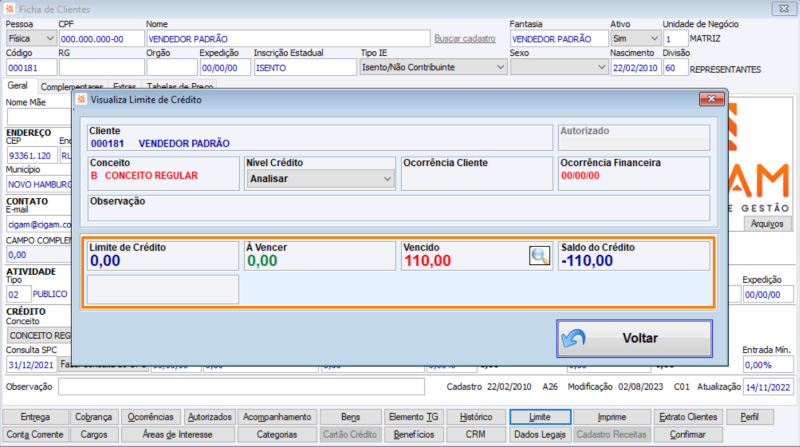This screenshot has width=800, height=447.
Task: Click the Perfil button
Action: [x=749, y=417]
